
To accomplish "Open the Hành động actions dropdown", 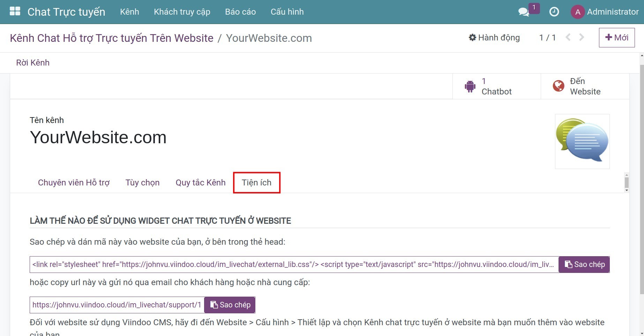I will point(494,38).
